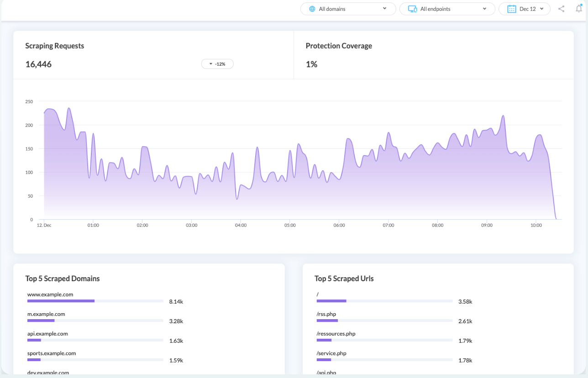Select the api.example.com domain row
This screenshot has width=588, height=378.
(x=47, y=334)
